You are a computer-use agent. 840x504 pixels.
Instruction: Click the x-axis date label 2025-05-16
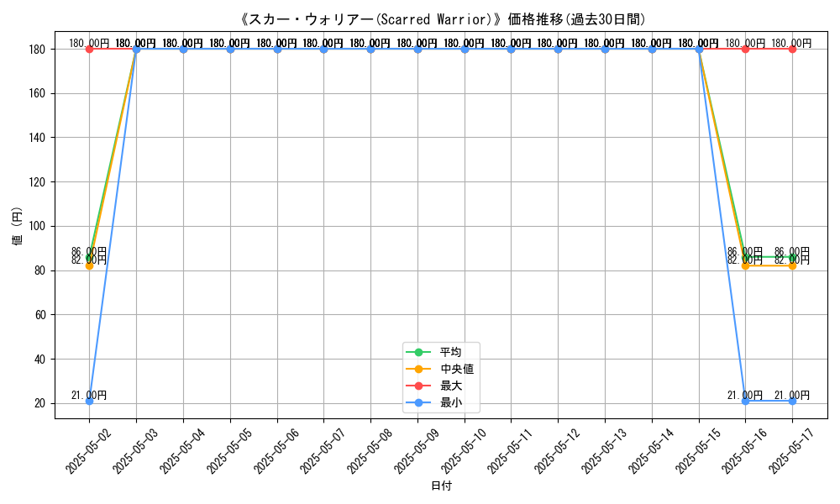[744, 451]
